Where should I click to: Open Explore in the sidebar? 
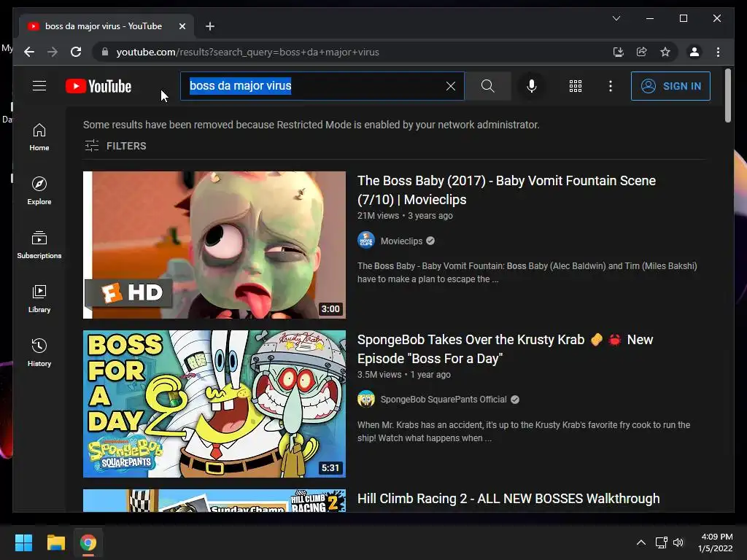(39, 191)
